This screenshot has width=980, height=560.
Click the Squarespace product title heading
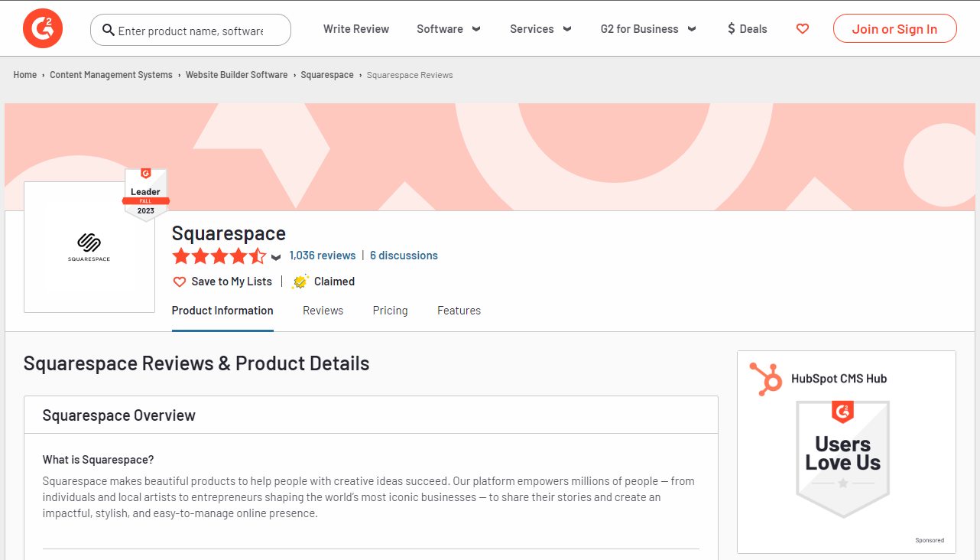229,233
